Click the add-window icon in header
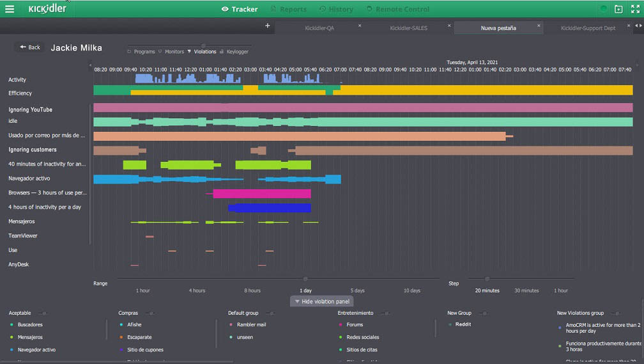644x364 pixels. pos(618,9)
